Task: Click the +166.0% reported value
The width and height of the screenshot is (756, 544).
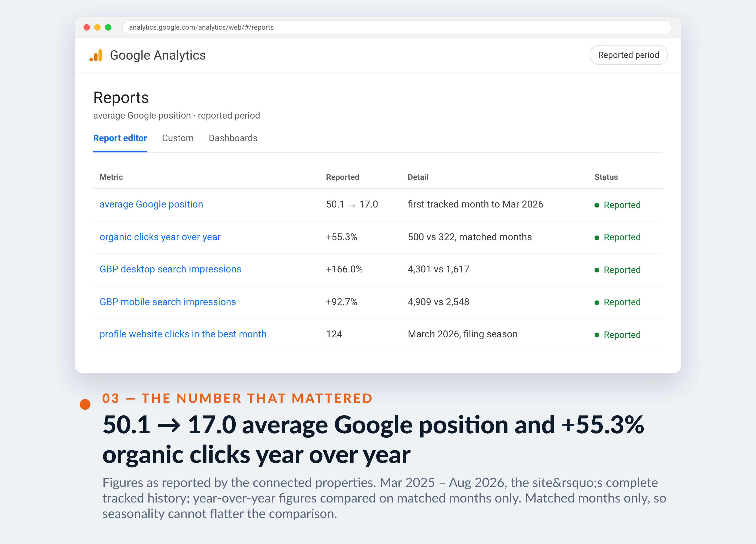Action: (x=344, y=269)
